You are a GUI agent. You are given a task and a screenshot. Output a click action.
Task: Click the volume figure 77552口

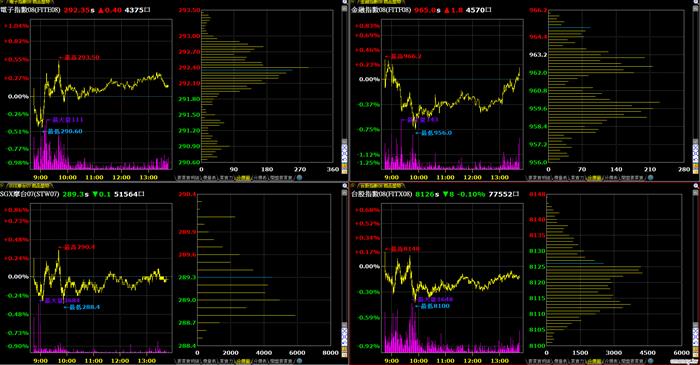504,194
